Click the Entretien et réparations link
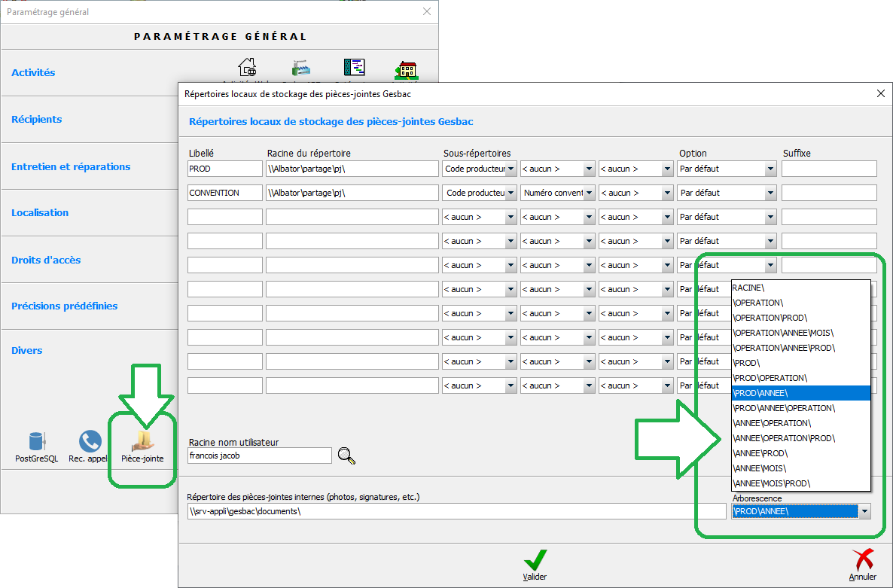Image resolution: width=893 pixels, height=588 pixels. click(x=71, y=166)
